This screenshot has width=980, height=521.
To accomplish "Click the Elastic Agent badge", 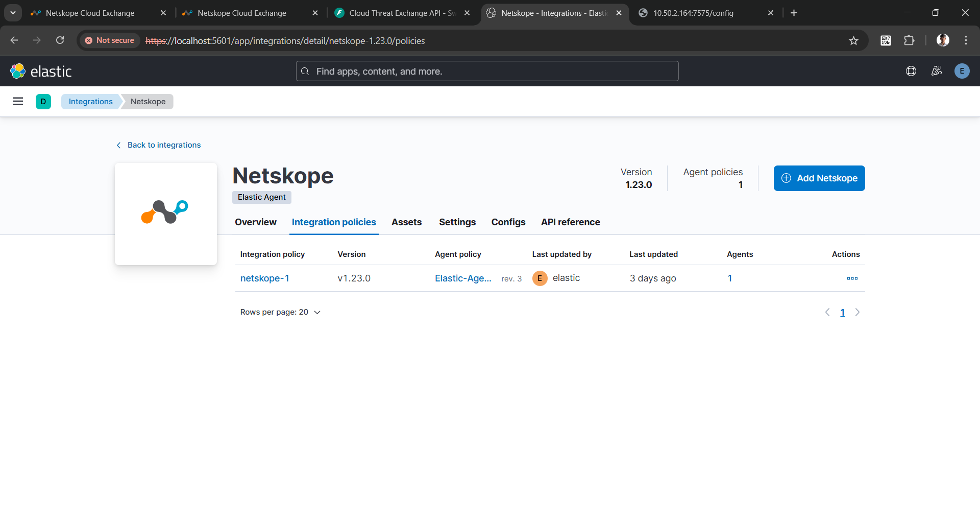I will coord(262,197).
